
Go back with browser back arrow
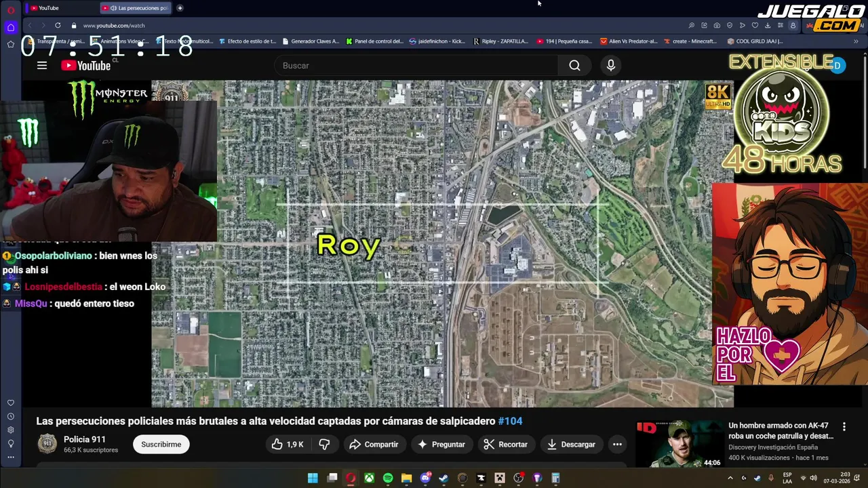pyautogui.click(x=30, y=26)
